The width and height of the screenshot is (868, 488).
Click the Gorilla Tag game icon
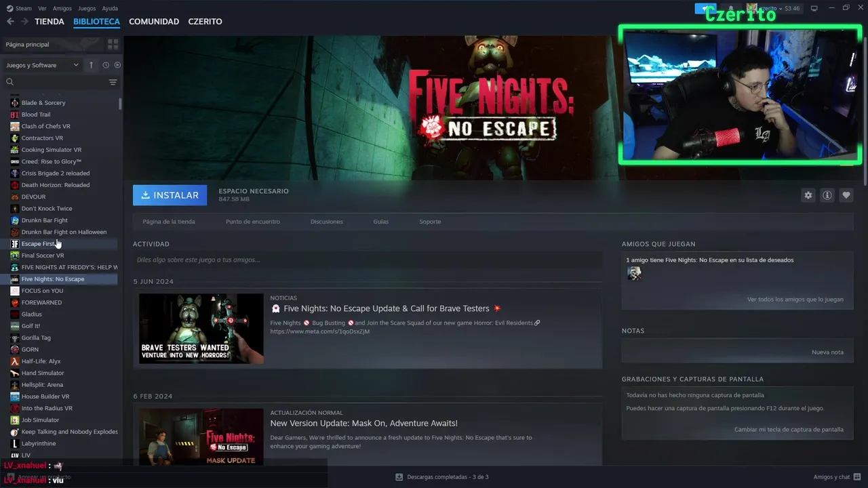[15, 338]
